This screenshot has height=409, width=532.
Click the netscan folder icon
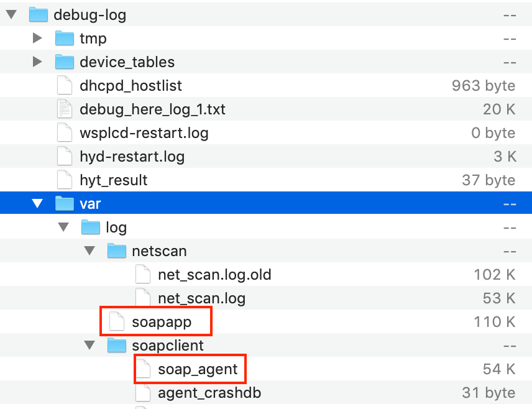(117, 251)
